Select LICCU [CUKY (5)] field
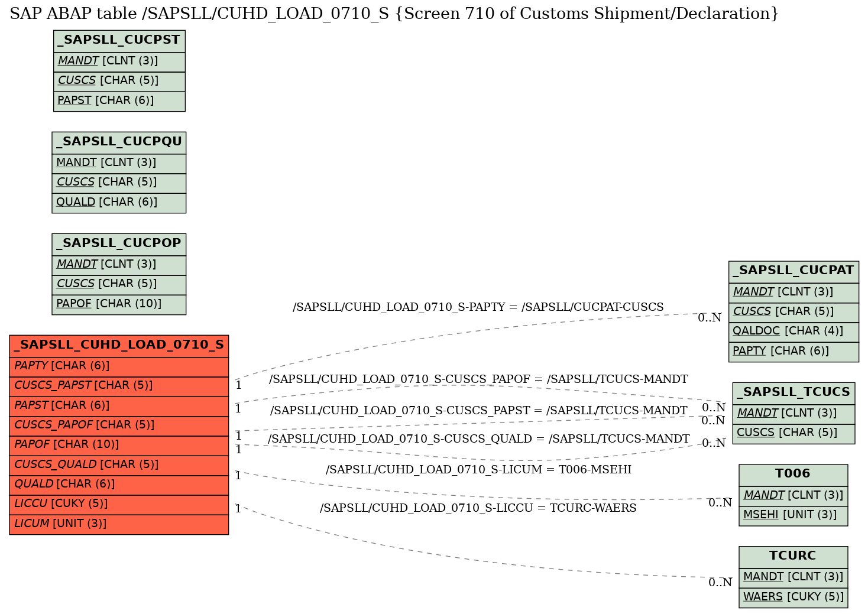 pos(119,505)
